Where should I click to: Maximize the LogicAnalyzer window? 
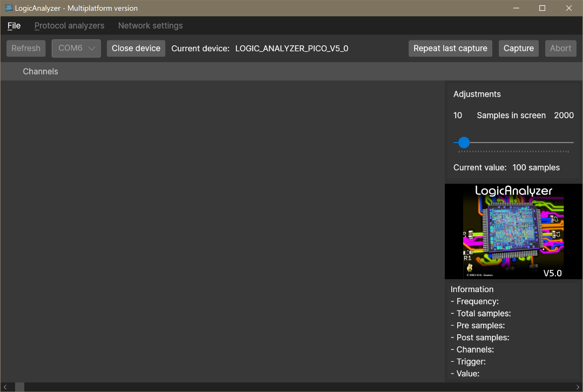click(x=542, y=8)
